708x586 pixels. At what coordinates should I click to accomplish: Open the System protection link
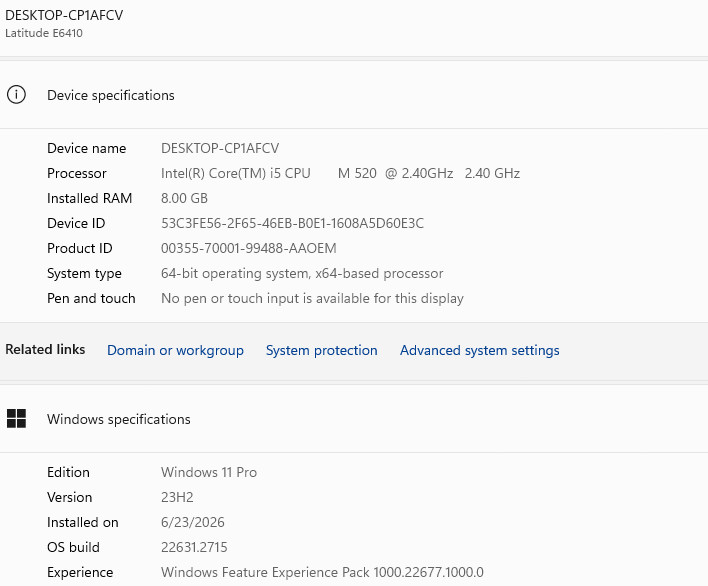[321, 350]
